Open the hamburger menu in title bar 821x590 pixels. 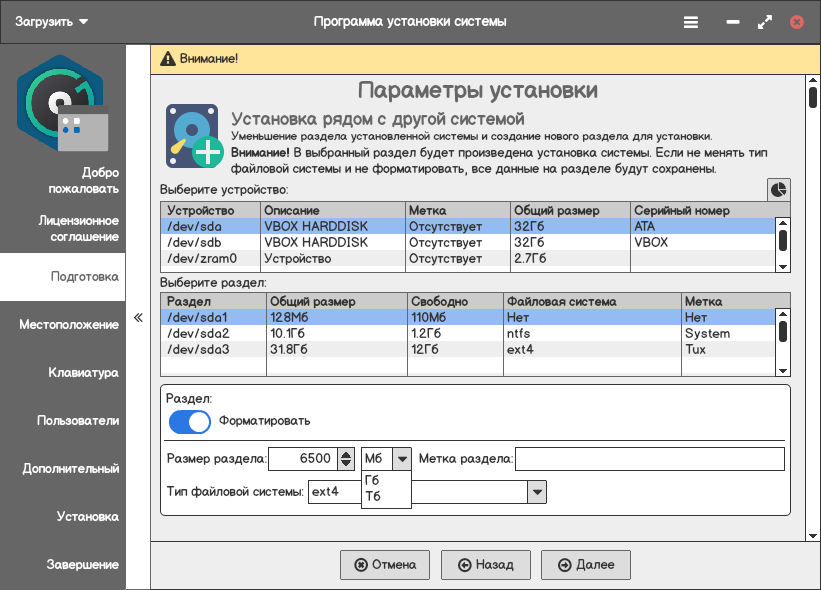tap(691, 22)
